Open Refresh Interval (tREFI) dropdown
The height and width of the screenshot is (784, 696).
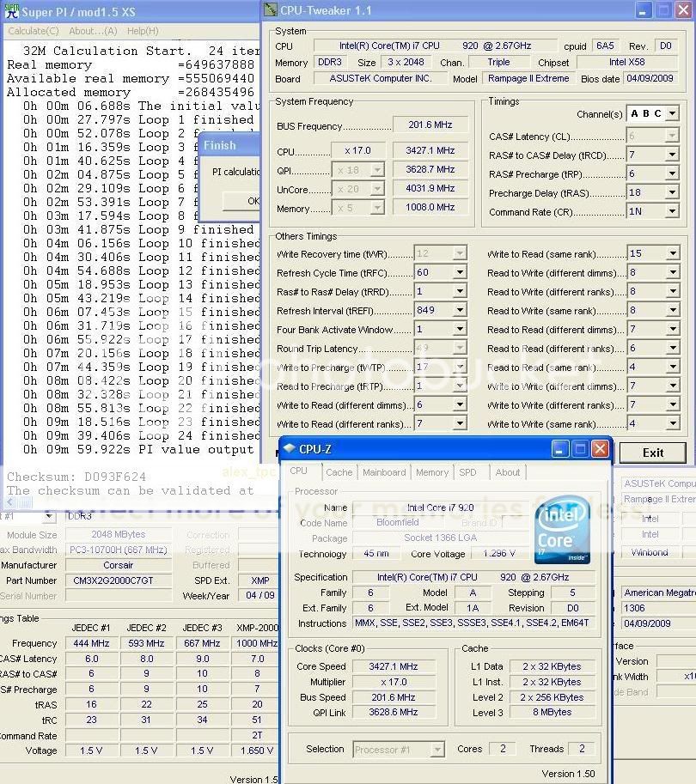460,311
